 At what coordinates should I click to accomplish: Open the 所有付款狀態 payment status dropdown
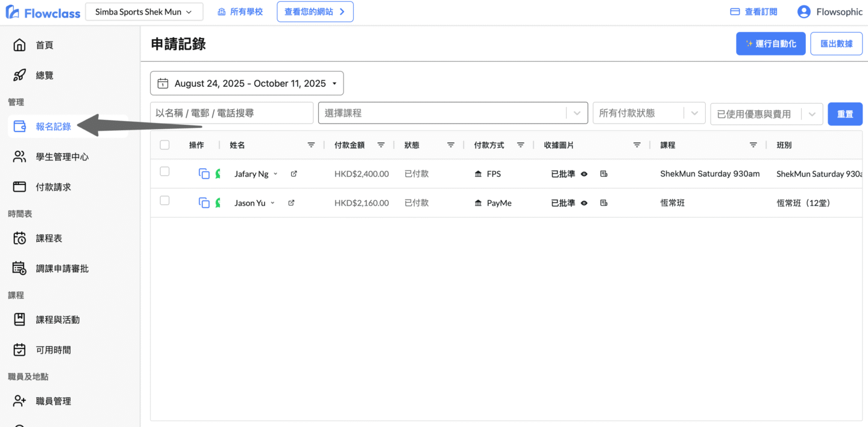pyautogui.click(x=649, y=113)
